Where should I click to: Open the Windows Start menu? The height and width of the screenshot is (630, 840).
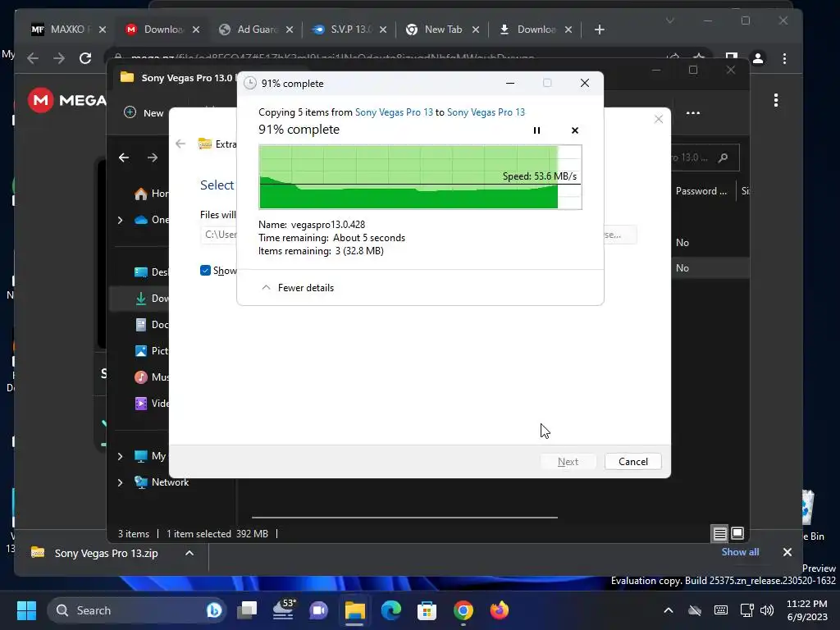[x=26, y=610]
